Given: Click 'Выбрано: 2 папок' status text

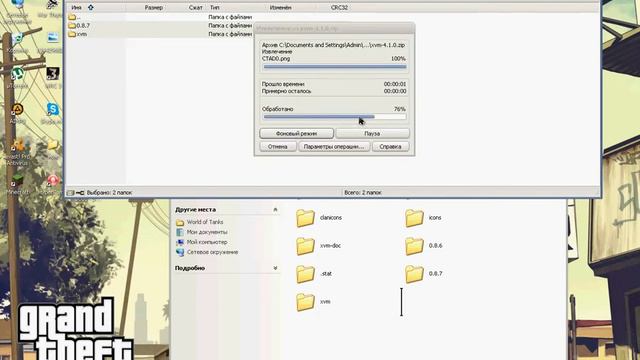Looking at the screenshot, I should (109, 192).
